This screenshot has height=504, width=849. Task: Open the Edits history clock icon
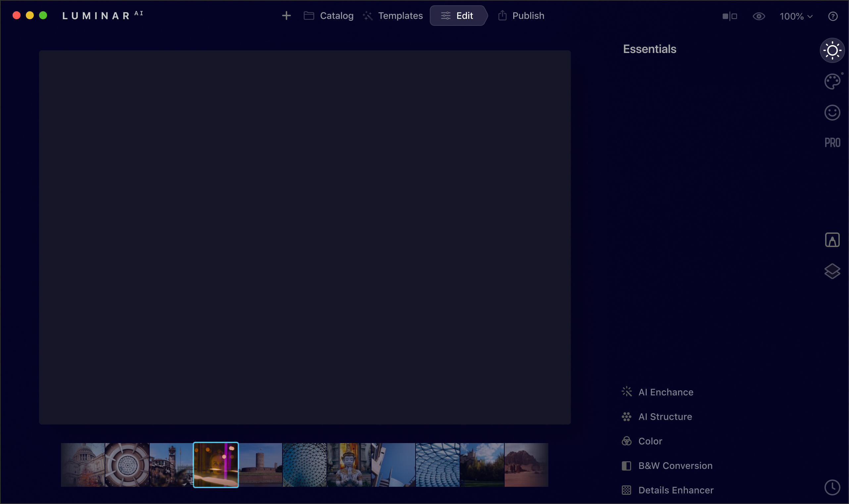coord(832,487)
